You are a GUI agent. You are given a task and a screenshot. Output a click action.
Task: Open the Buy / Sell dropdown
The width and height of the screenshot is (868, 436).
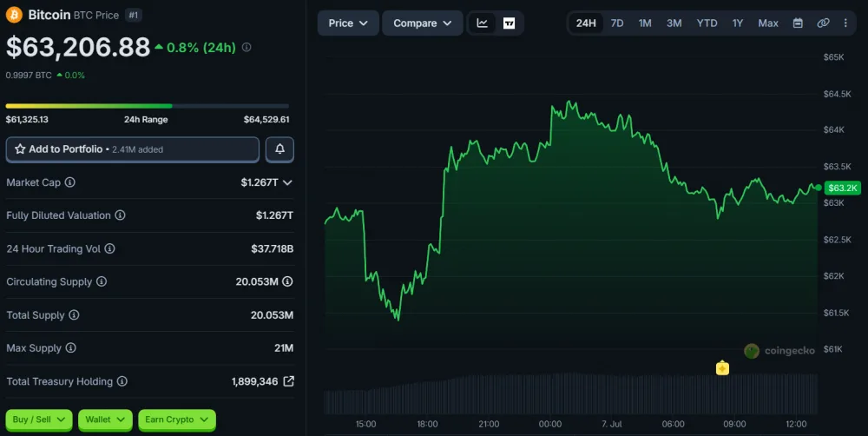(39, 419)
